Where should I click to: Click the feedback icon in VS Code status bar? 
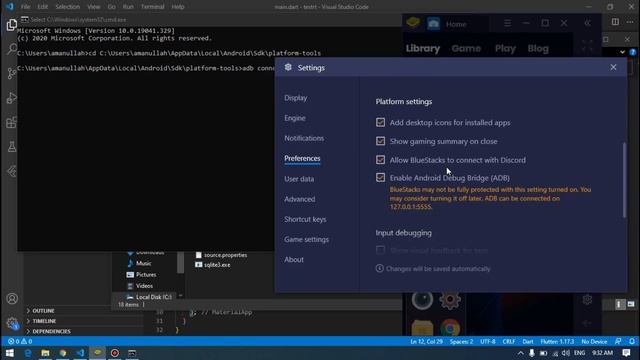coord(618,341)
